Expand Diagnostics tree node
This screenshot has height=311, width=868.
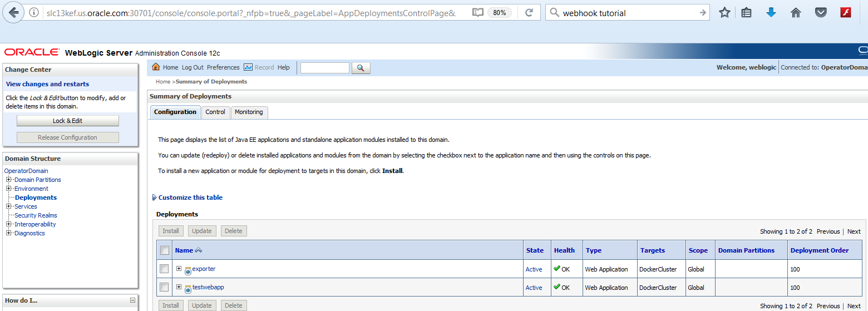[9, 233]
